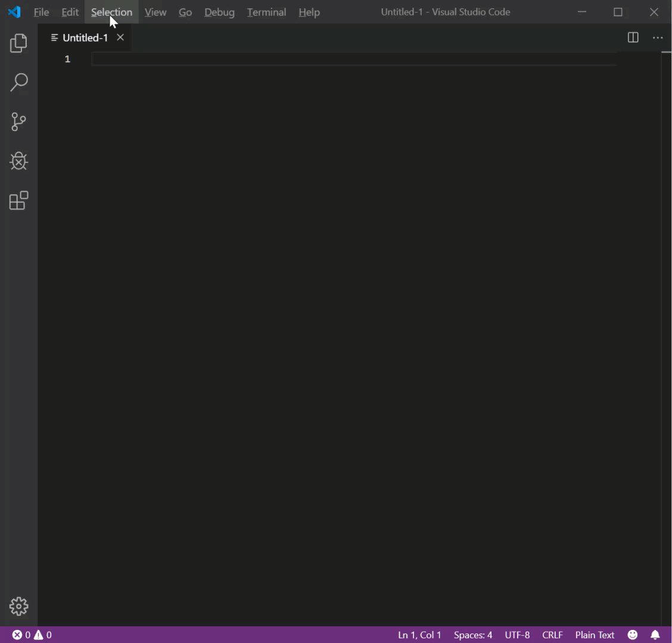Image resolution: width=672 pixels, height=643 pixels.
Task: Open the Manage gear menu
Action: pyautogui.click(x=18, y=606)
